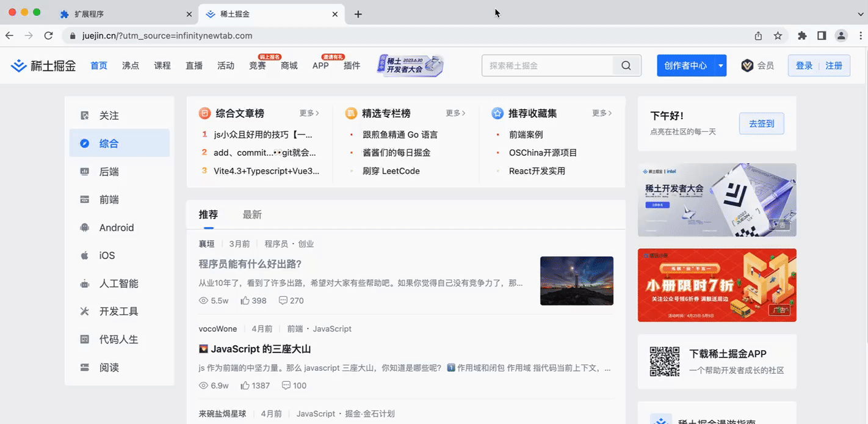Select the 综合 compass icon in the sidebar

(85, 144)
